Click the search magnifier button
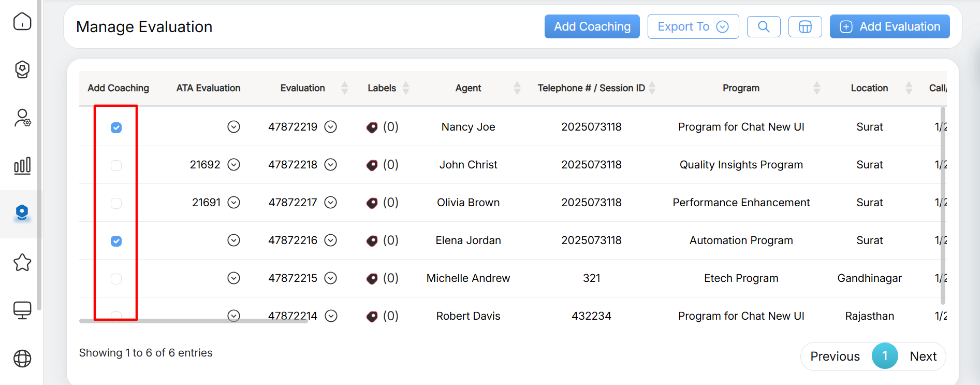The height and width of the screenshot is (385, 980). 763,26
